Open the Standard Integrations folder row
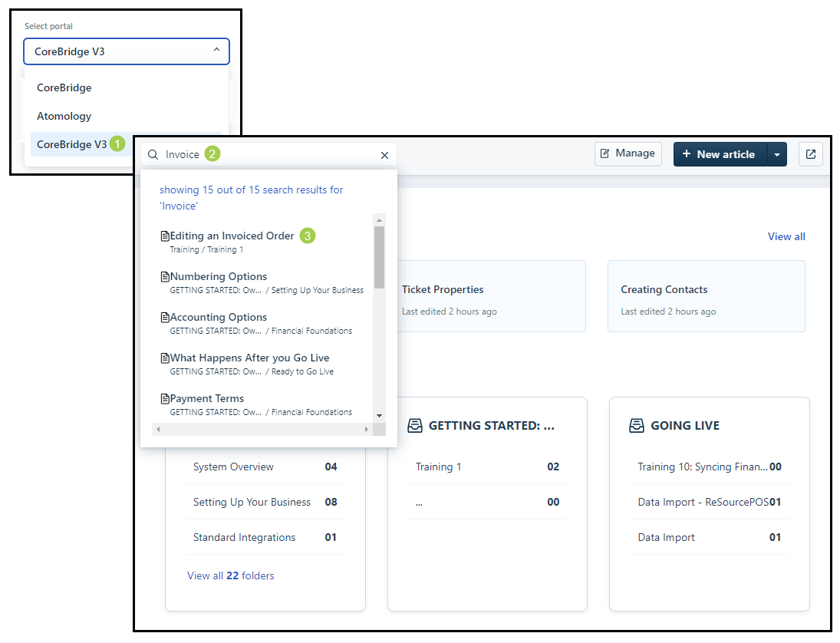 tap(265, 537)
